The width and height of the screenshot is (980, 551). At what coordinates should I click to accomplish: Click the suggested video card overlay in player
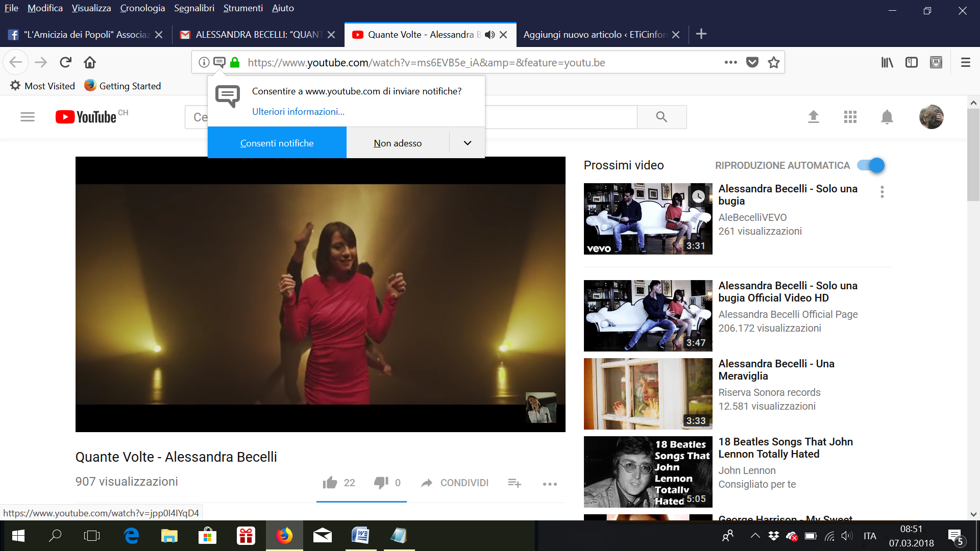[541, 408]
